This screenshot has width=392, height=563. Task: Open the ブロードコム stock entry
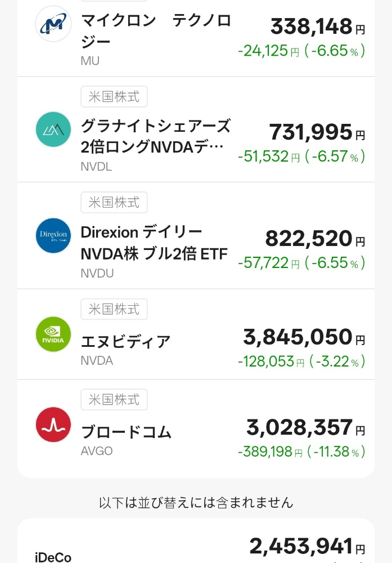tap(126, 432)
